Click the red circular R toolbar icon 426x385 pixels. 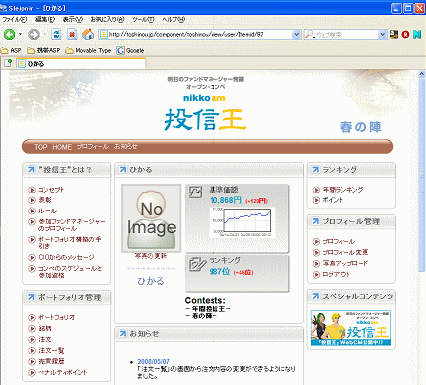coord(405,34)
